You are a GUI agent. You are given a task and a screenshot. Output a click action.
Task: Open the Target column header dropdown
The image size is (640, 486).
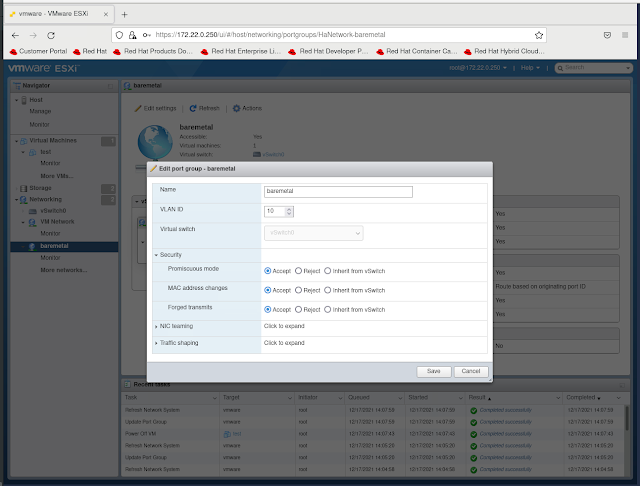290,398
